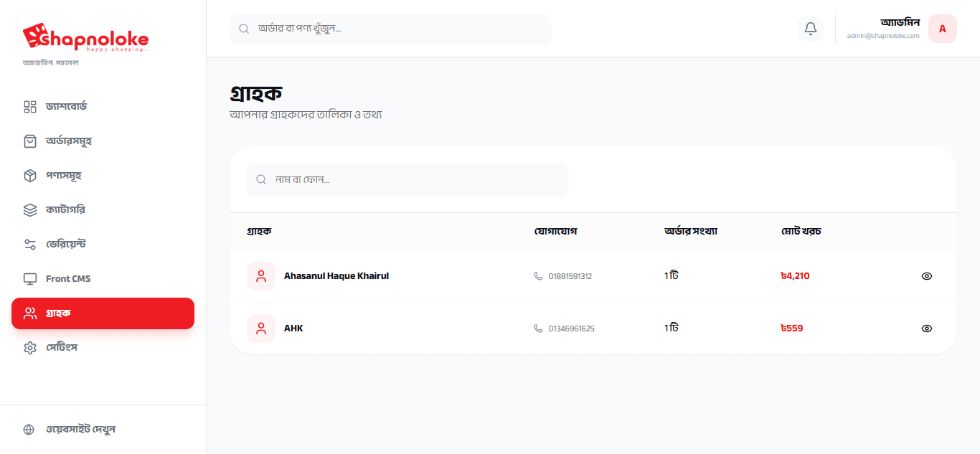Select ক্যাটাগরি in the sidebar
This screenshot has width=980, height=454.
(65, 210)
